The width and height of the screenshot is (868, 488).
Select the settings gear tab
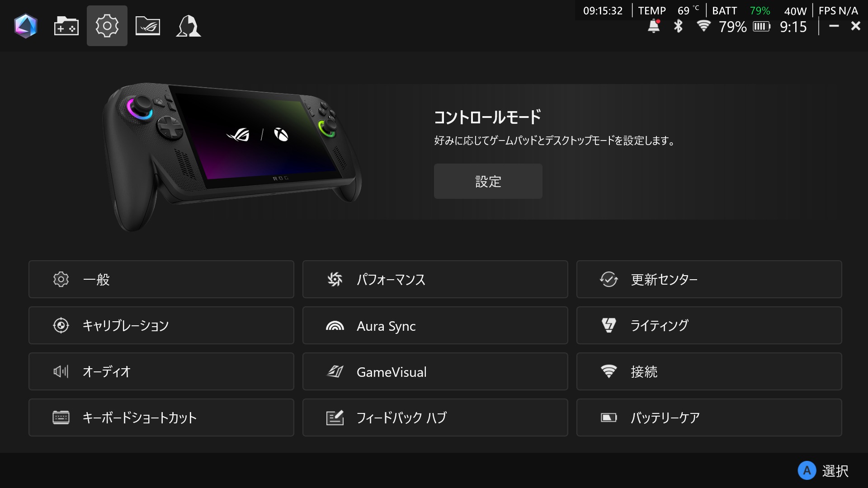pos(107,26)
